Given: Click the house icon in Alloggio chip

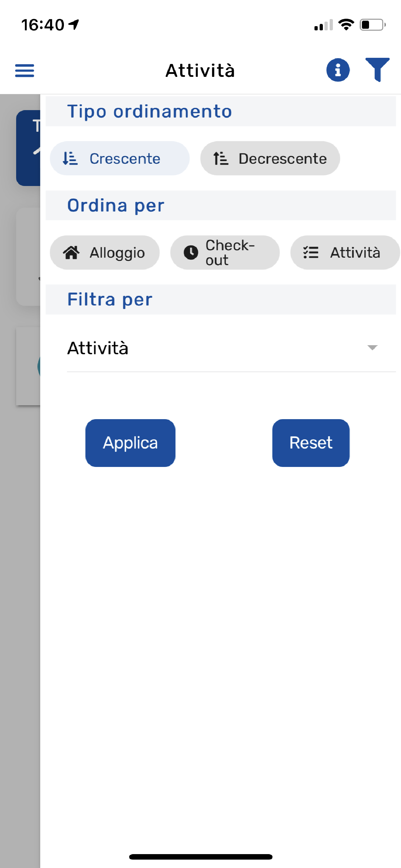Looking at the screenshot, I should [71, 253].
